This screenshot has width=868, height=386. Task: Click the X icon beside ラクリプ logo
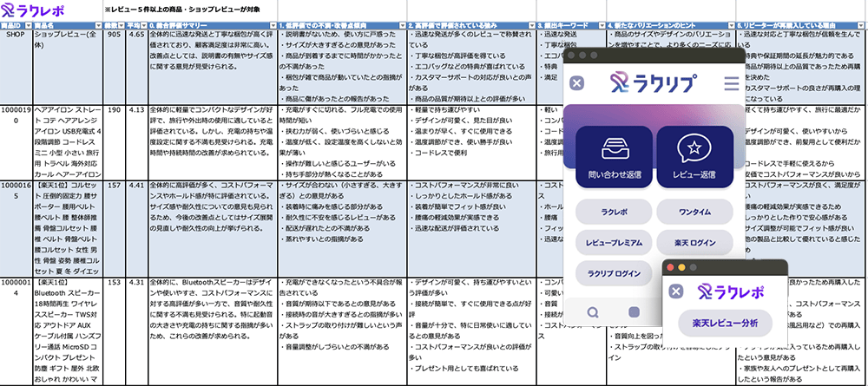(x=577, y=83)
